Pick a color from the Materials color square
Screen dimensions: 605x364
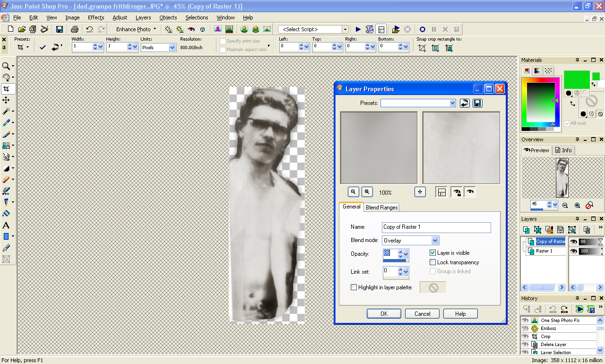click(541, 103)
